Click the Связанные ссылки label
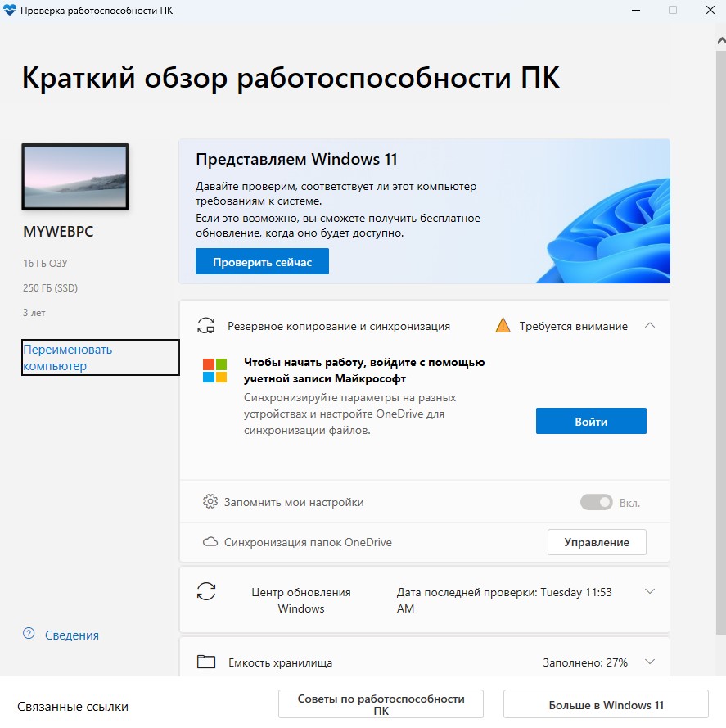726x728 pixels. [73, 706]
